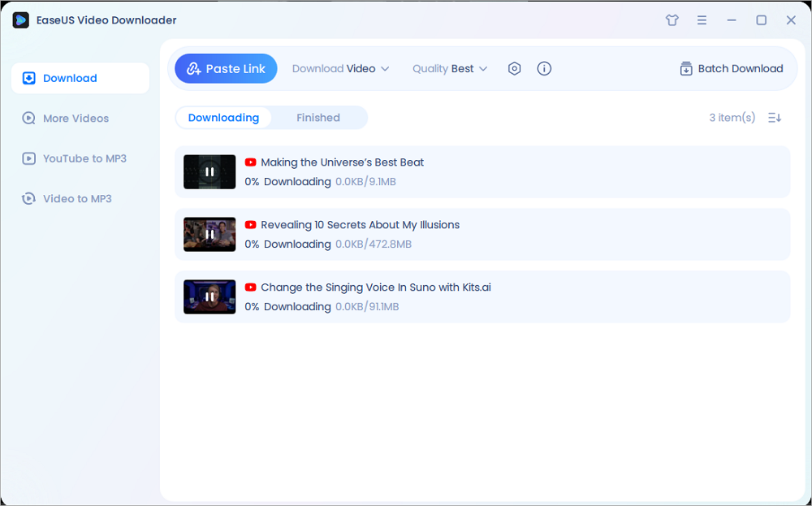Image resolution: width=812 pixels, height=506 pixels.
Task: Click YouTube icon beside Revealing 10 Secrets
Action: pyautogui.click(x=251, y=225)
